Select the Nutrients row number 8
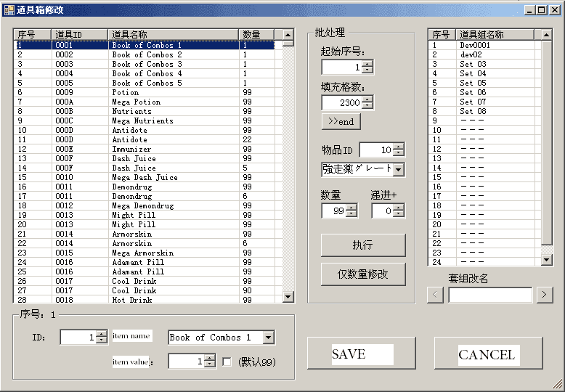Screen dimensions: 565x392 pos(144,111)
